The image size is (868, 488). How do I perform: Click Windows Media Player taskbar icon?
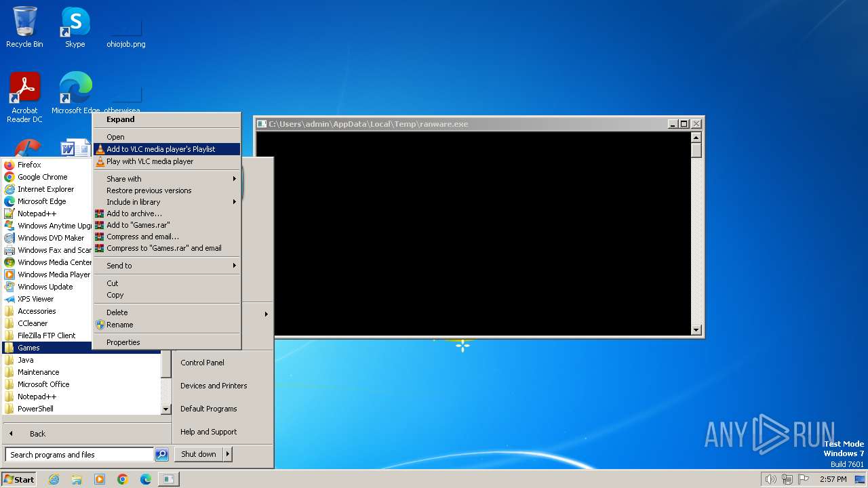[x=100, y=479]
